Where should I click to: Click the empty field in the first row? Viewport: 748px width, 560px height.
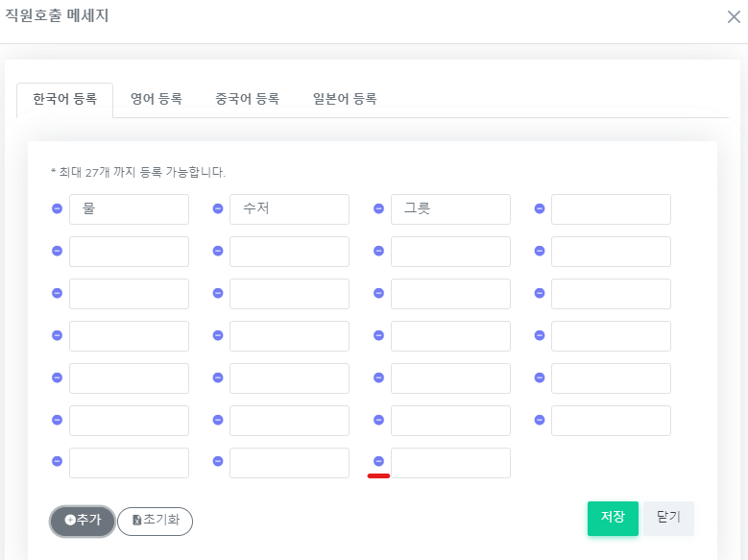point(611,209)
